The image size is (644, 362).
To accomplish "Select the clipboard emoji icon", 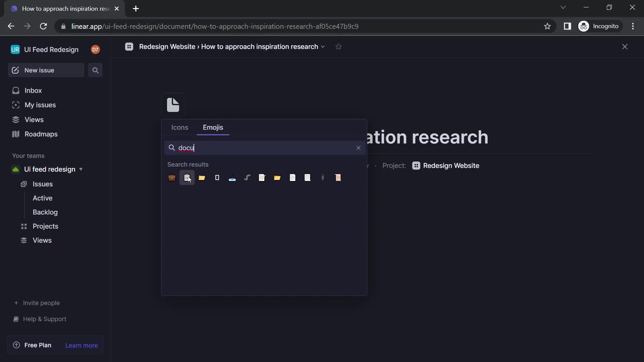I will (187, 177).
